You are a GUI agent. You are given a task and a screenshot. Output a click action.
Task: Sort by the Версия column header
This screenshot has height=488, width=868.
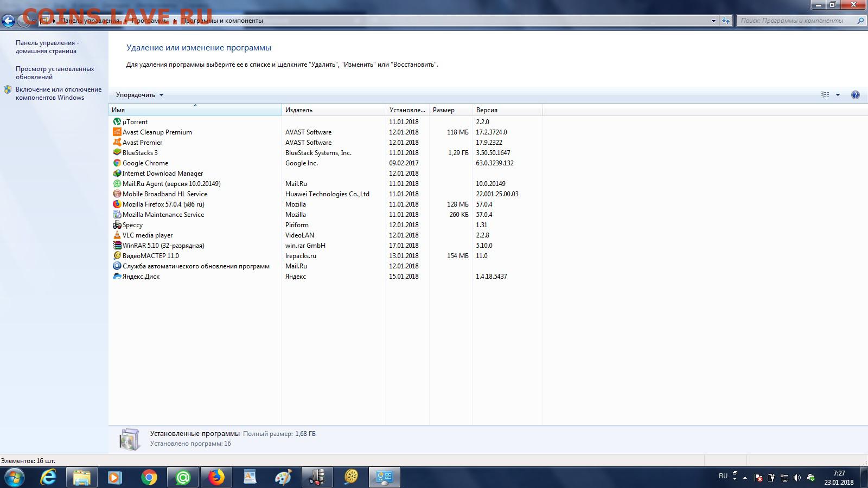[x=507, y=110]
